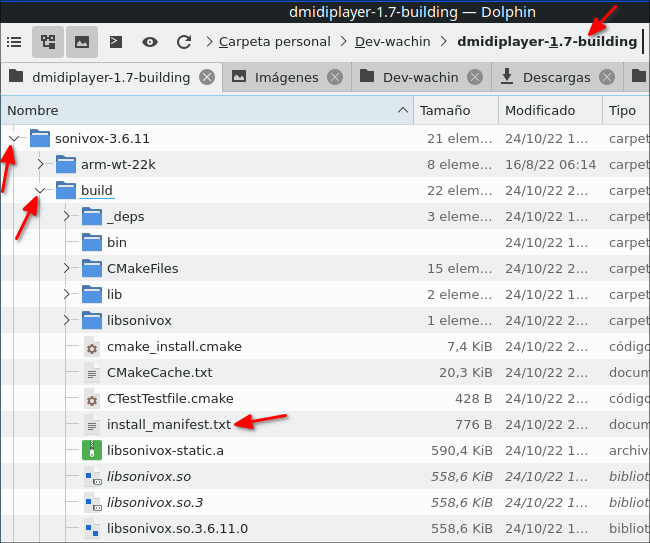Click the 20,3 KiB size cell

click(466, 373)
